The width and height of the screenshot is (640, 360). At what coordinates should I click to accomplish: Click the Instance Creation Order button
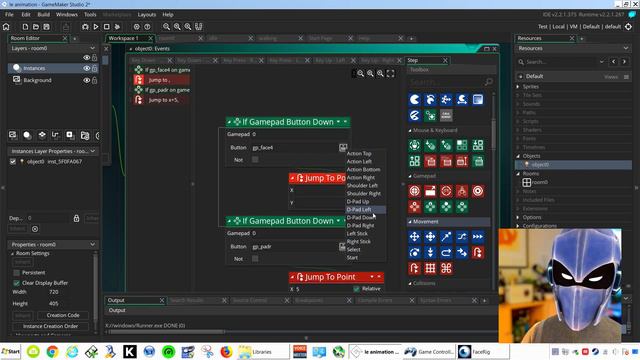point(51,326)
